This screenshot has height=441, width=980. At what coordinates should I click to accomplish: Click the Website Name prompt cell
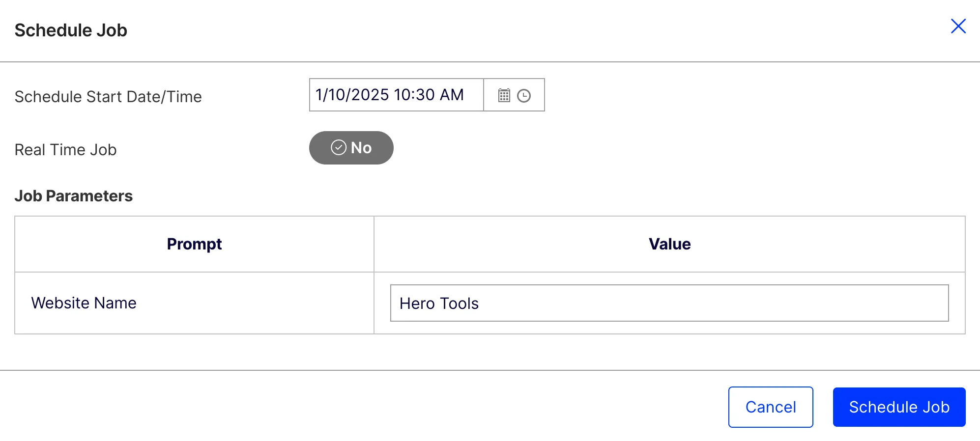coord(195,303)
